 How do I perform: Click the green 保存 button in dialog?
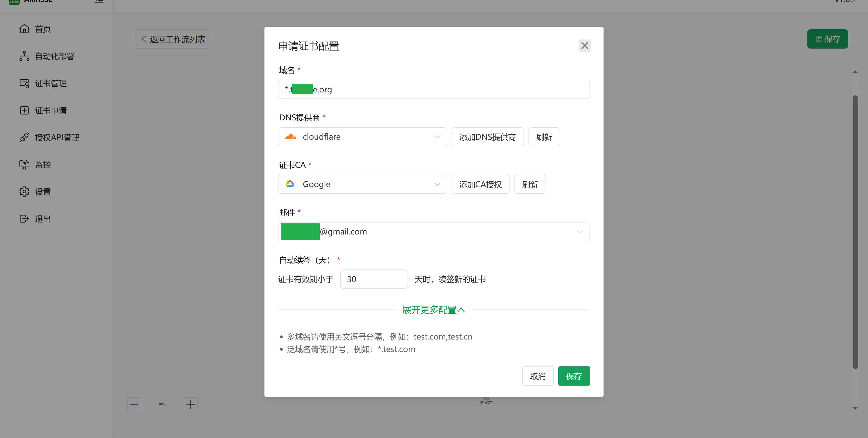click(x=574, y=376)
